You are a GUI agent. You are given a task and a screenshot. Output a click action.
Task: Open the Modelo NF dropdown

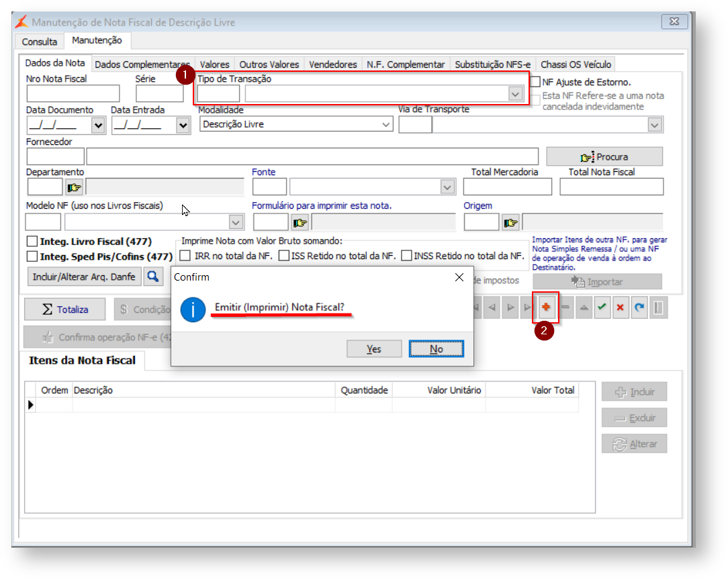(x=236, y=222)
